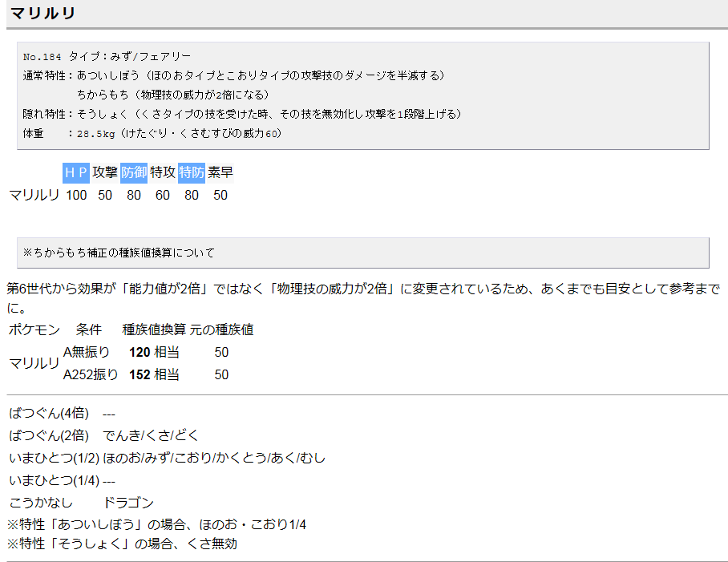Click the 種族値換算 column header
728x562 pixels.
pyautogui.click(x=154, y=330)
